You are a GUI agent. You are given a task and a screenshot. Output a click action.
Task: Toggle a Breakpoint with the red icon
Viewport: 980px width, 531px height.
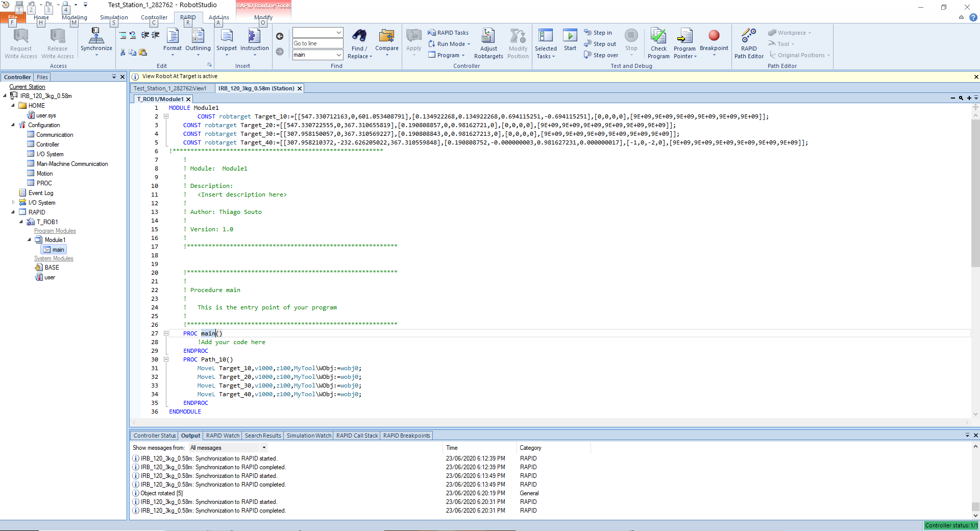click(x=714, y=36)
